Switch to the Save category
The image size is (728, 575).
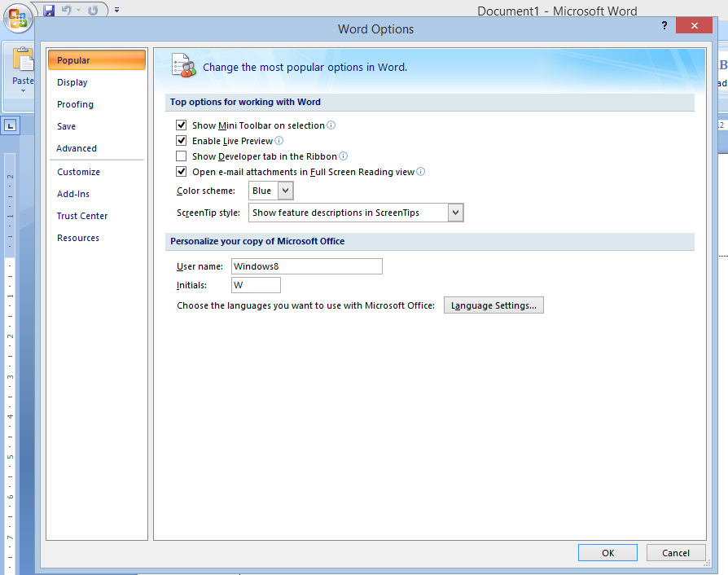tap(67, 126)
